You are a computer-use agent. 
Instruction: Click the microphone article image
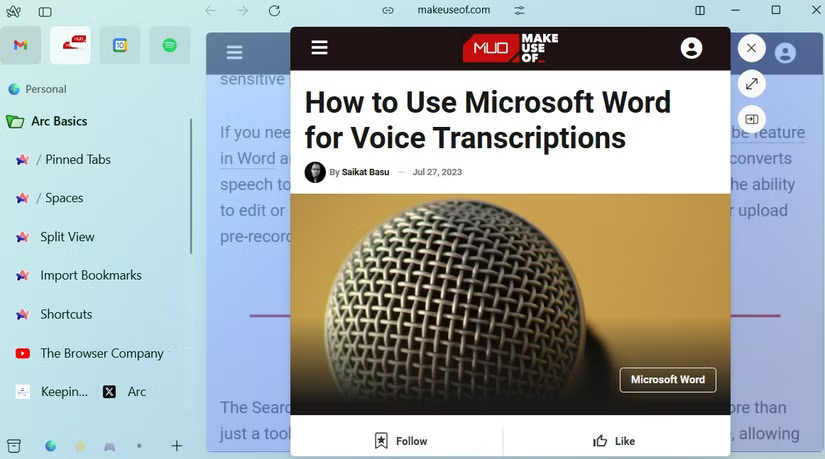point(510,304)
